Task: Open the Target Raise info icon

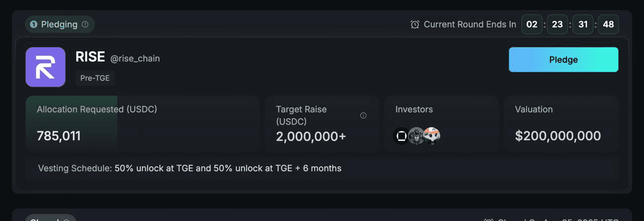Action: click(363, 116)
